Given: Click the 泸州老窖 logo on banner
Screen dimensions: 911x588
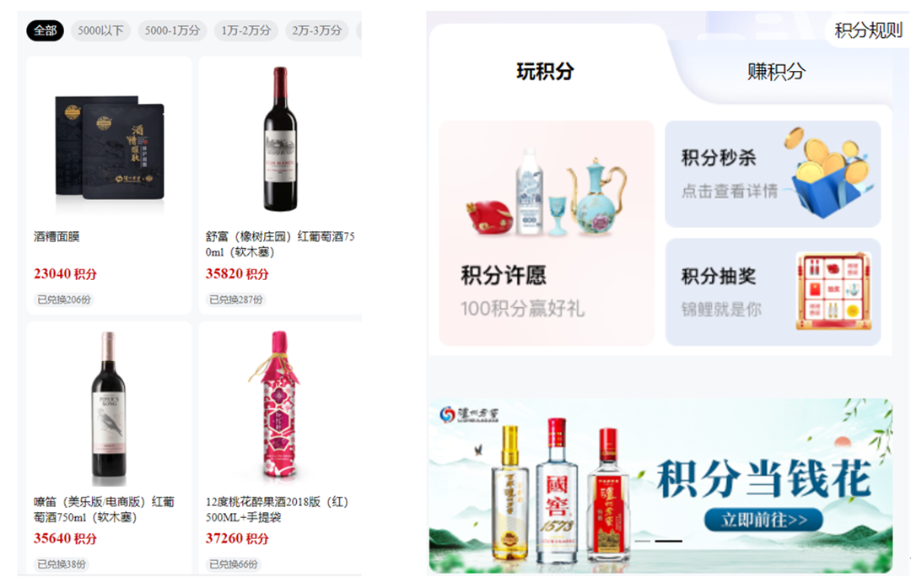Looking at the screenshot, I should point(470,414).
